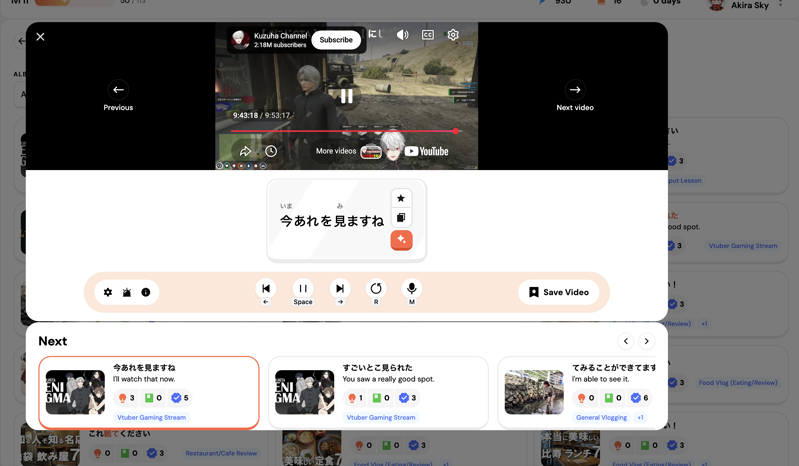This screenshot has width=799, height=466.
Task: Show previous items in the Next carousel
Action: coord(626,341)
